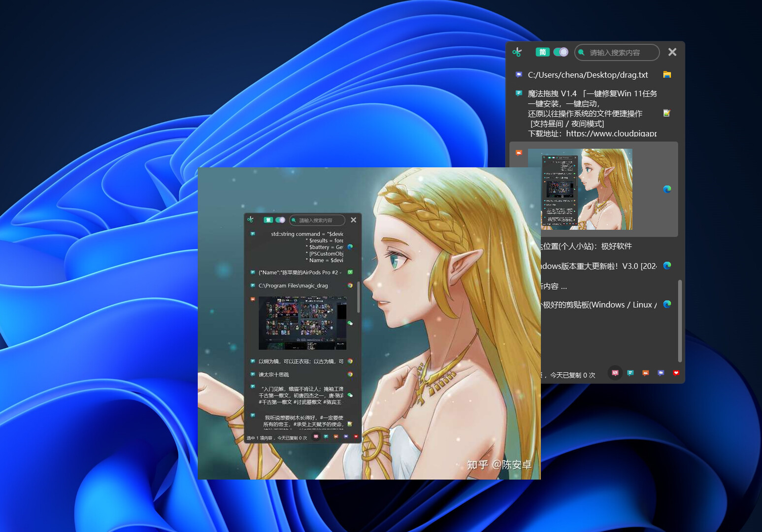Select the C:/Users/chena/Desktop/drag.txt entry
The width and height of the screenshot is (762, 532).
pyautogui.click(x=593, y=75)
